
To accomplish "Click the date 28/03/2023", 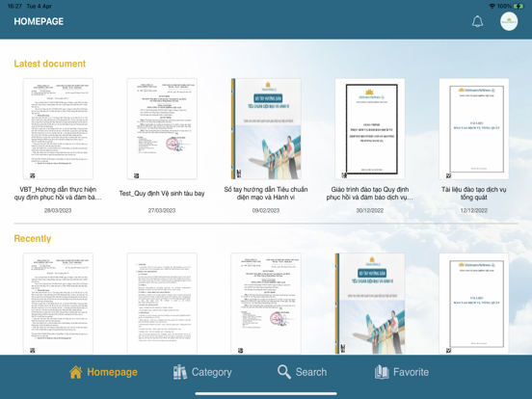I will point(58,211).
